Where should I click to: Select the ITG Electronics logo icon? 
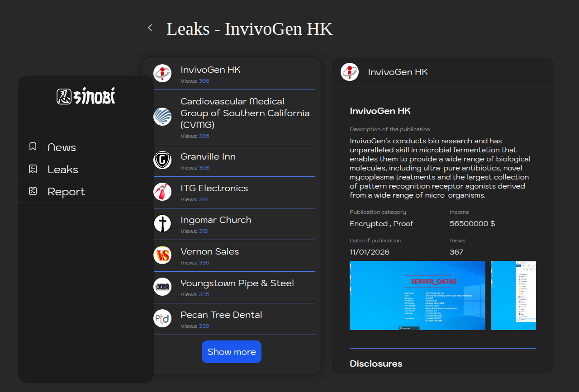(x=162, y=192)
